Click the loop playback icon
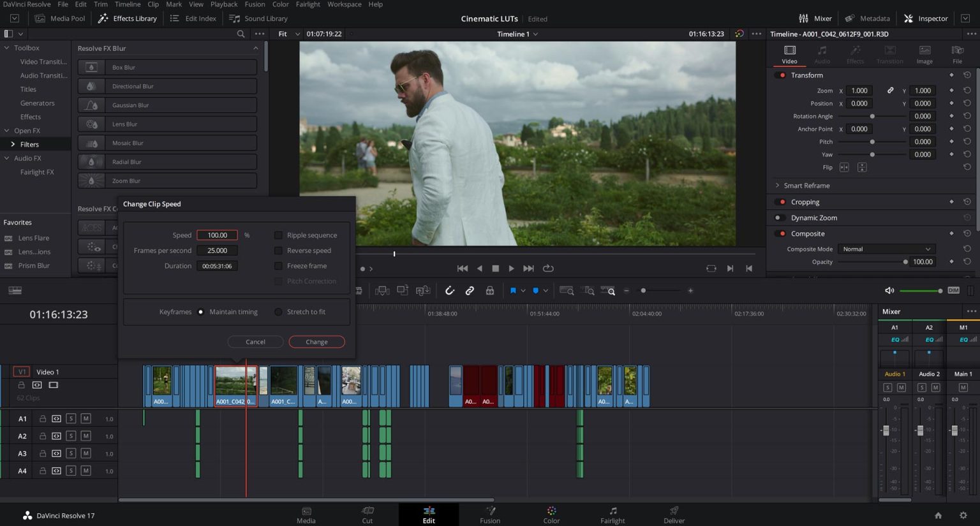The image size is (980, 526). coord(548,268)
